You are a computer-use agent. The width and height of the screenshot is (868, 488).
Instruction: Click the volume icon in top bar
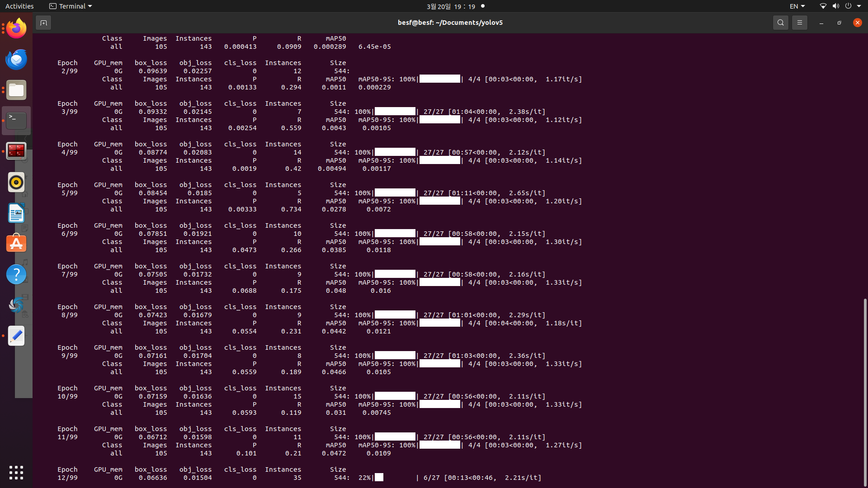pyautogui.click(x=835, y=6)
